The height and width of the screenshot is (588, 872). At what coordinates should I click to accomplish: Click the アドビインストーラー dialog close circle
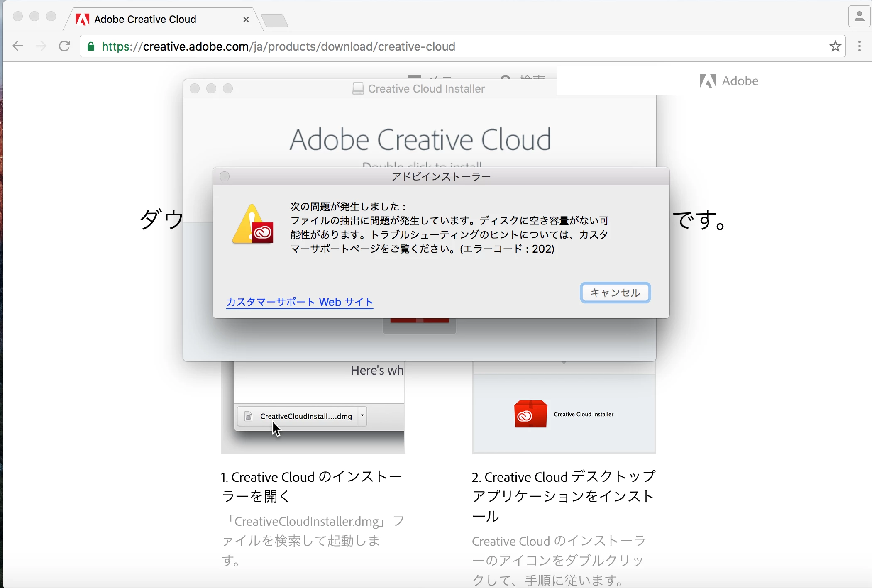click(225, 177)
